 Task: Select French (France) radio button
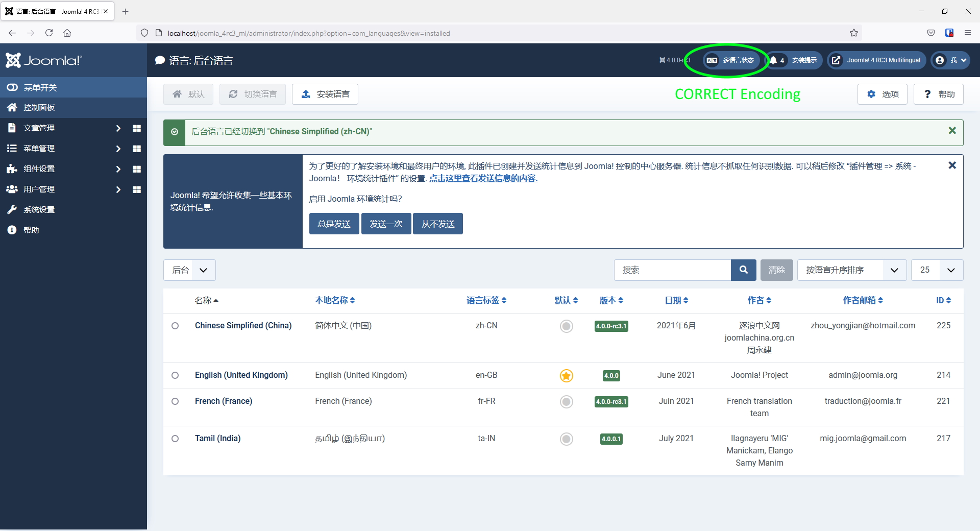click(x=175, y=401)
